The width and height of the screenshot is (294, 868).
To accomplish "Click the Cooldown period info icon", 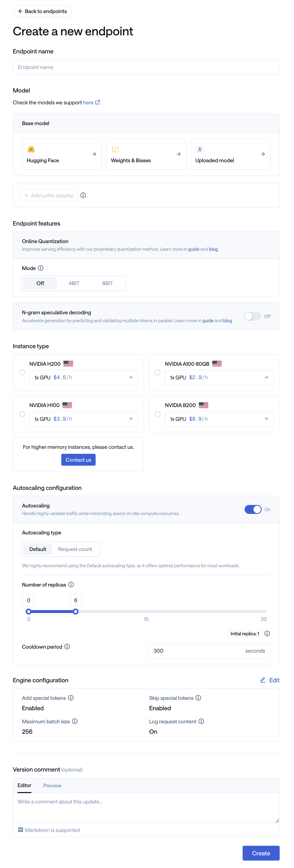I will coord(67,646).
